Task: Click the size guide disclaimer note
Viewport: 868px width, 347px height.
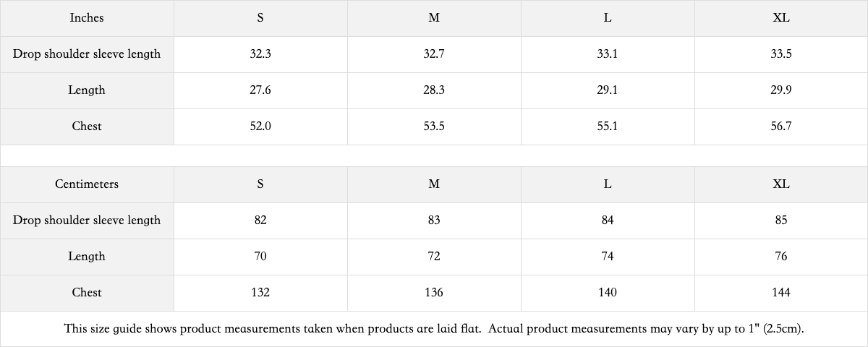Action: pyautogui.click(x=434, y=329)
